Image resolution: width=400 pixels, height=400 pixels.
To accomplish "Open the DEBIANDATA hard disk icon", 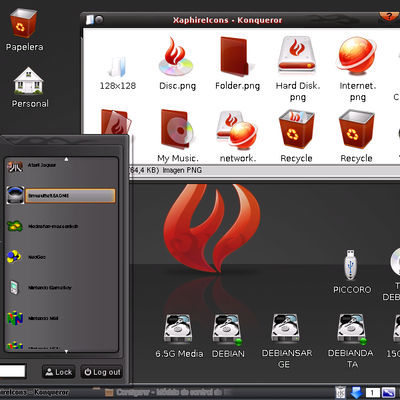I will click(351, 329).
